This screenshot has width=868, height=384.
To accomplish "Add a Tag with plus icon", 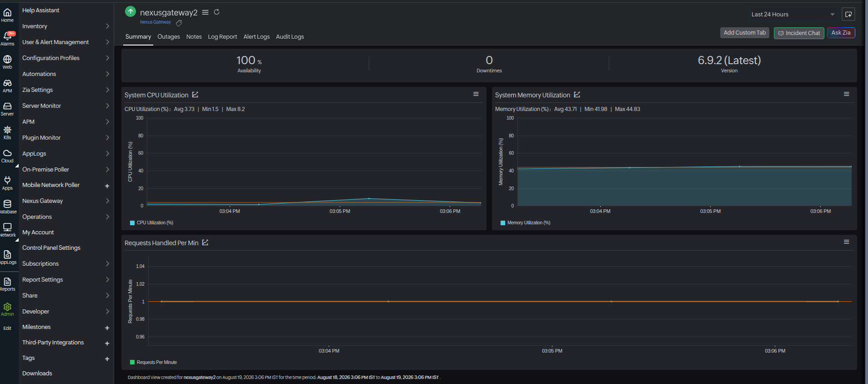I will [107, 359].
